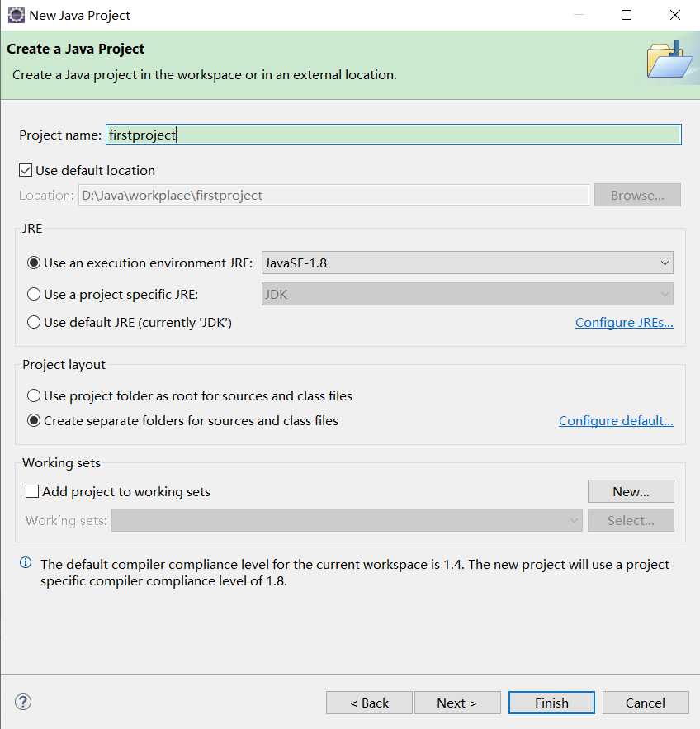Click into the Project name field
This screenshot has width=700, height=729.
click(393, 135)
